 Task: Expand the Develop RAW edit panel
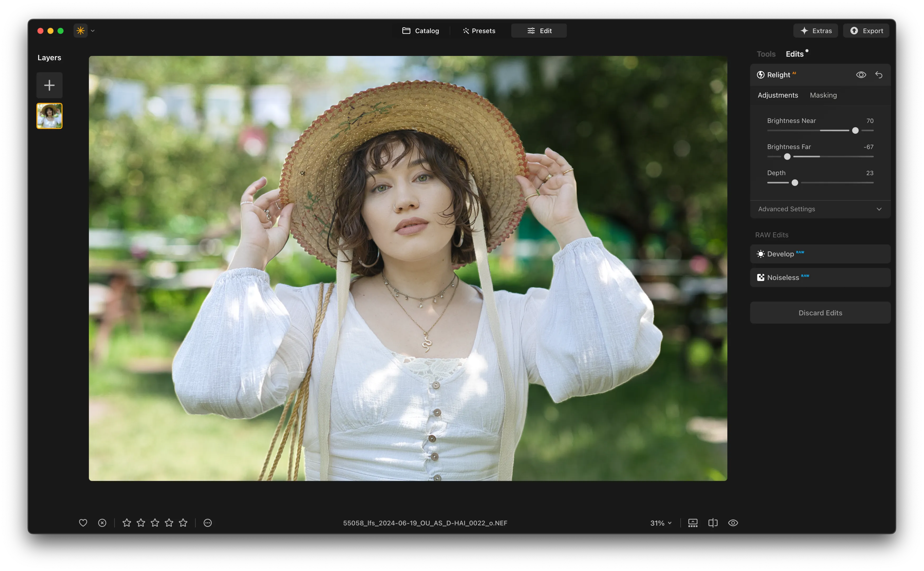tap(820, 254)
